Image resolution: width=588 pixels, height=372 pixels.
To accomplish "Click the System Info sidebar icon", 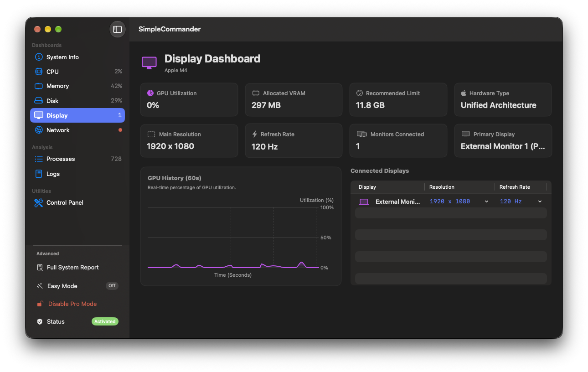I will 39,57.
